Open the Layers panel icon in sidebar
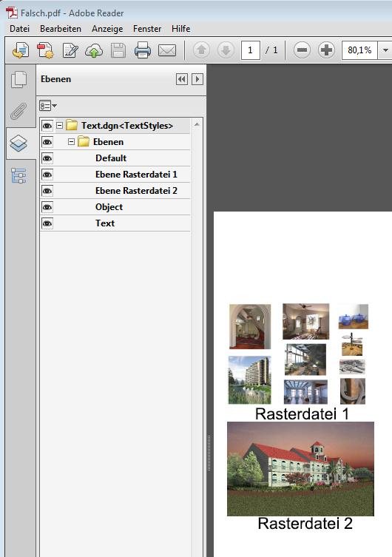392x557 pixels. coord(18,144)
